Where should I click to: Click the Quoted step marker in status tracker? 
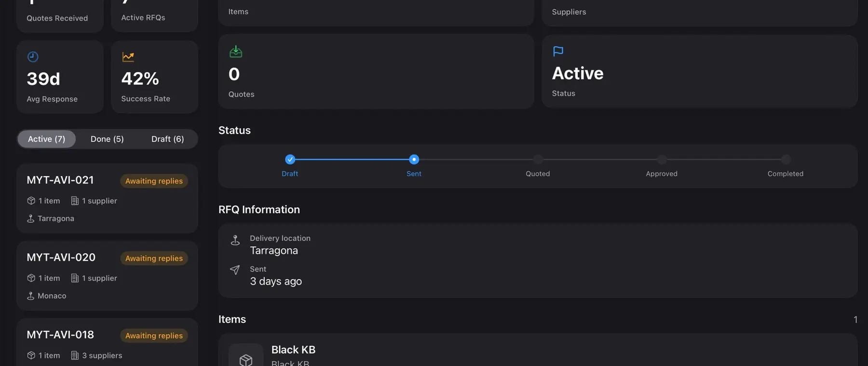538,159
